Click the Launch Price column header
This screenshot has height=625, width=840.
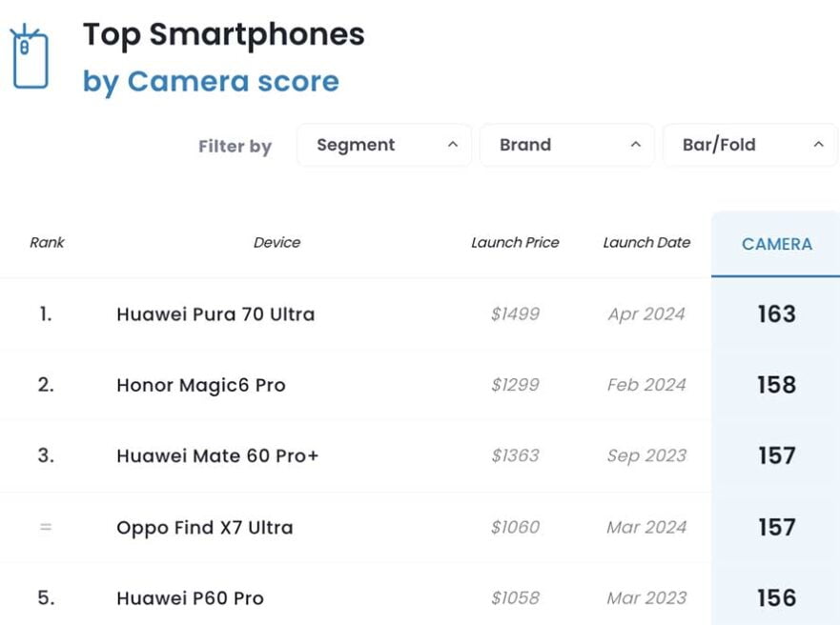click(x=516, y=243)
